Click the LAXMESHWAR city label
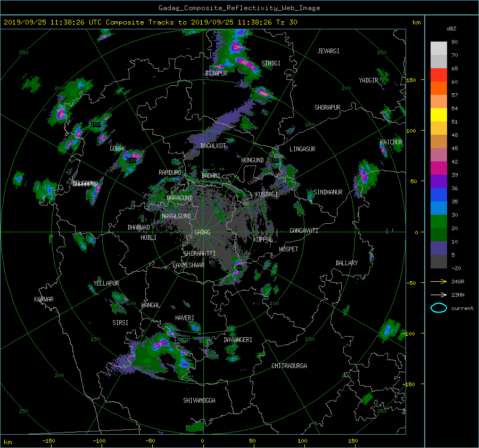The image size is (479, 448). [x=188, y=265]
